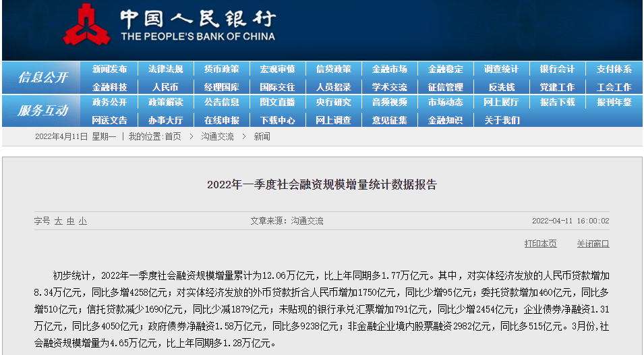Open 央行研究 menu item
This screenshot has width=644, height=355.
click(334, 102)
